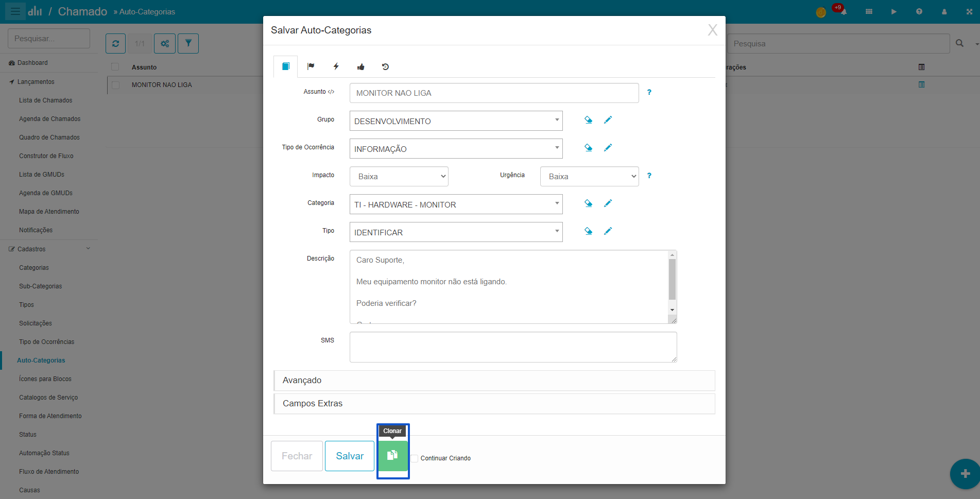Open the Urgência dropdown
The image size is (980, 499).
(589, 176)
